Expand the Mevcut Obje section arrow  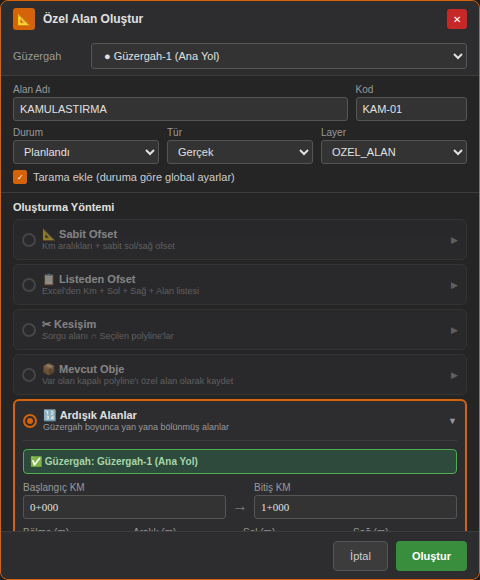tap(454, 376)
